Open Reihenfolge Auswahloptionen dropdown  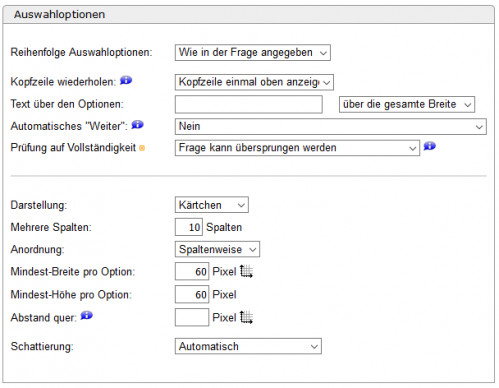[253, 53]
